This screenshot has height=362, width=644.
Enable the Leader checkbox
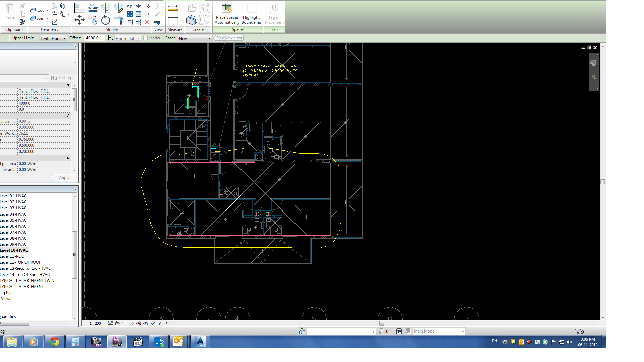146,38
